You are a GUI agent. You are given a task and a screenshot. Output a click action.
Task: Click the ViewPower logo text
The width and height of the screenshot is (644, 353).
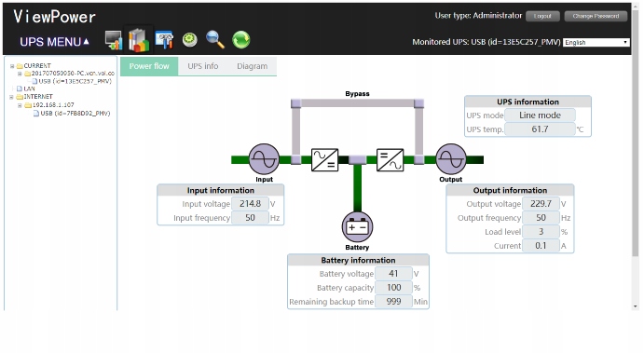[54, 17]
